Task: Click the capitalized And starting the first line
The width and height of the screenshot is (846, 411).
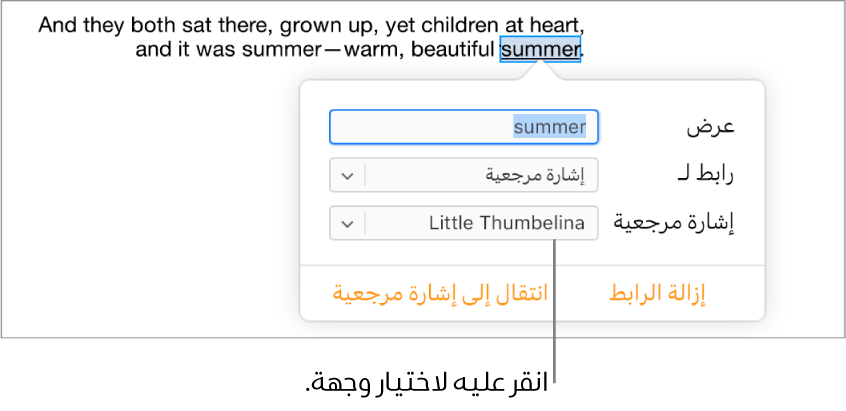Action: 57,24
